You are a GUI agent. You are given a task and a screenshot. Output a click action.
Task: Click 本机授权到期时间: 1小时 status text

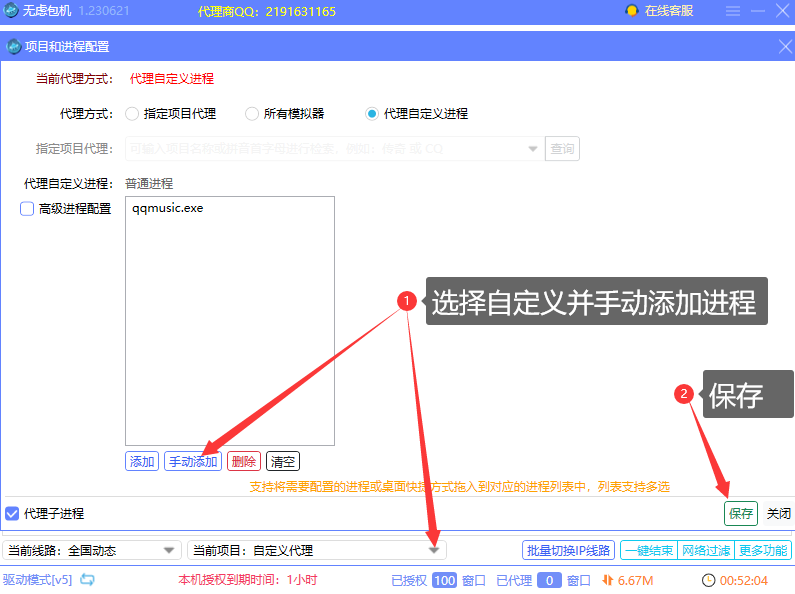point(248,580)
